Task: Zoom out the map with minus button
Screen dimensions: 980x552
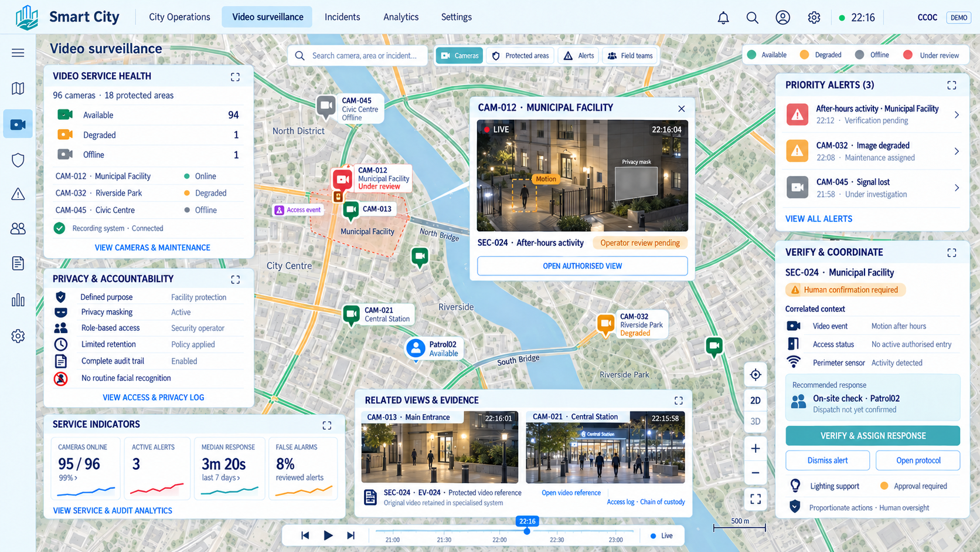Action: pyautogui.click(x=756, y=473)
